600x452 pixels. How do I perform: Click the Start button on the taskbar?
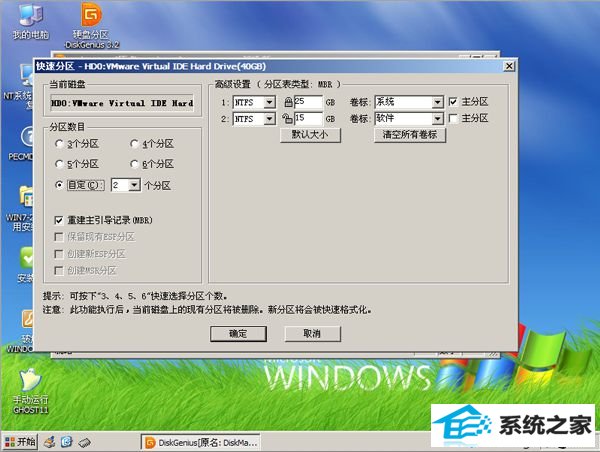click(x=20, y=442)
